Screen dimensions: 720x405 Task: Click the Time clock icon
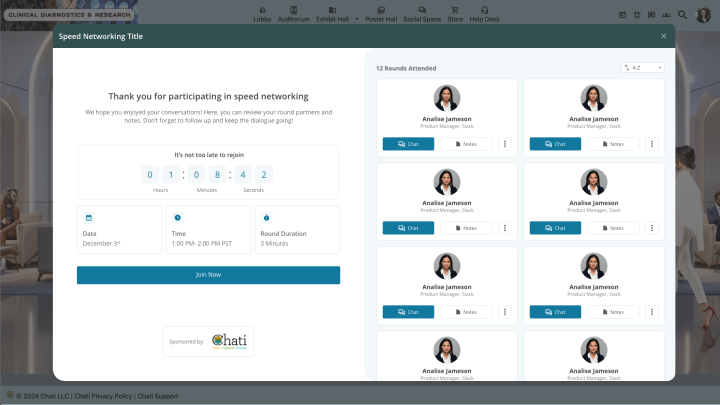click(178, 218)
